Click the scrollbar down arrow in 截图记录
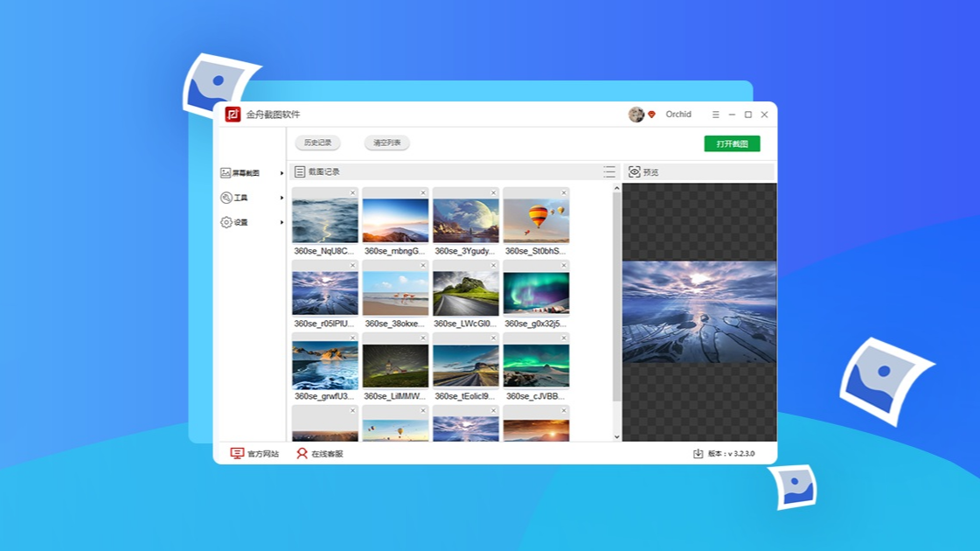This screenshot has height=551, width=980. 617,436
